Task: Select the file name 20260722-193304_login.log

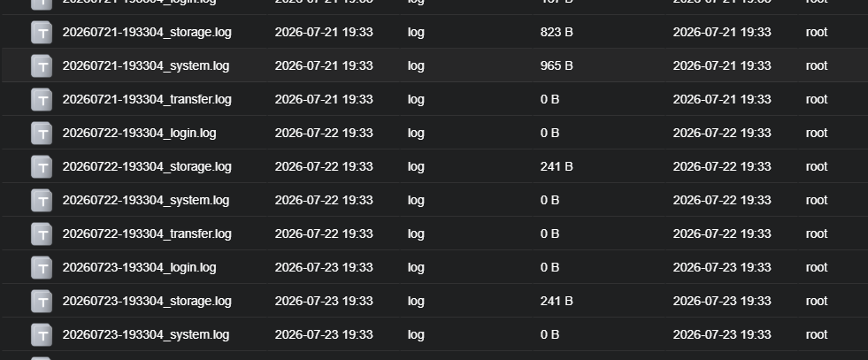Action: pos(139,134)
